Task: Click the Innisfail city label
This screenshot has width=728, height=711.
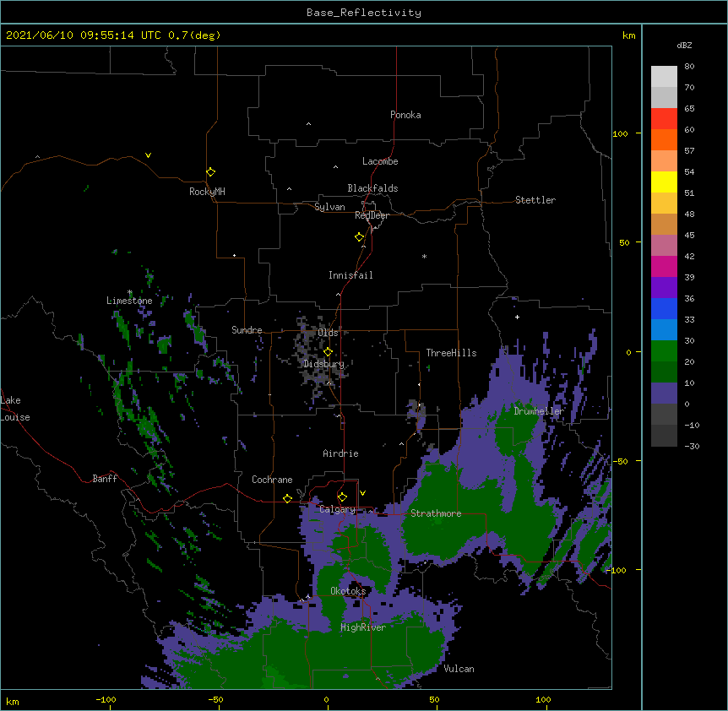Action: [x=350, y=275]
